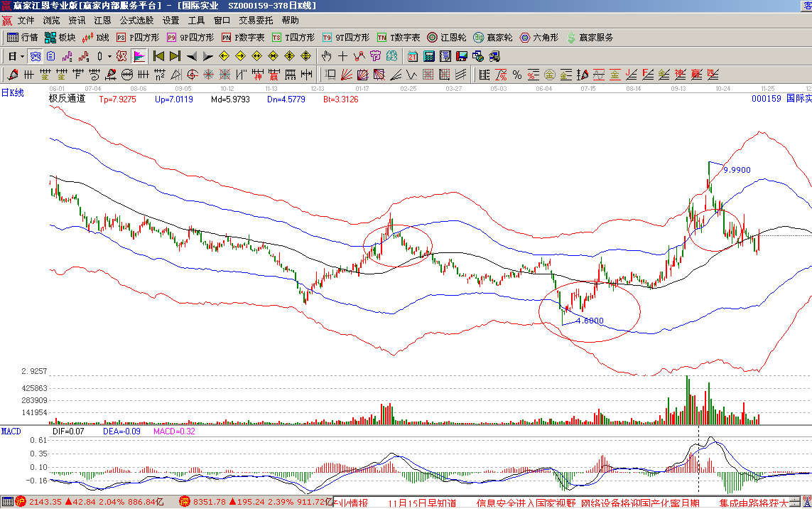Screen dimensions: 812x509
Task: Toggle the pressed colored flag button
Action: coord(139,56)
